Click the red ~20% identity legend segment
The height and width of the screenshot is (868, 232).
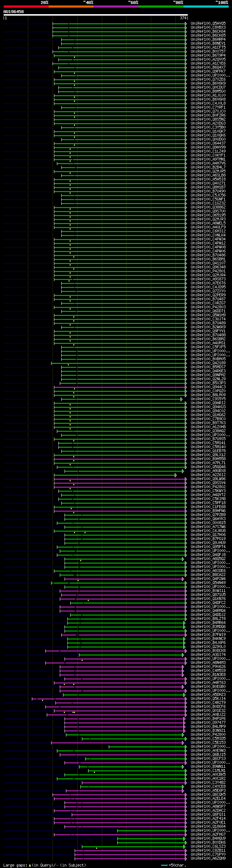26,7
